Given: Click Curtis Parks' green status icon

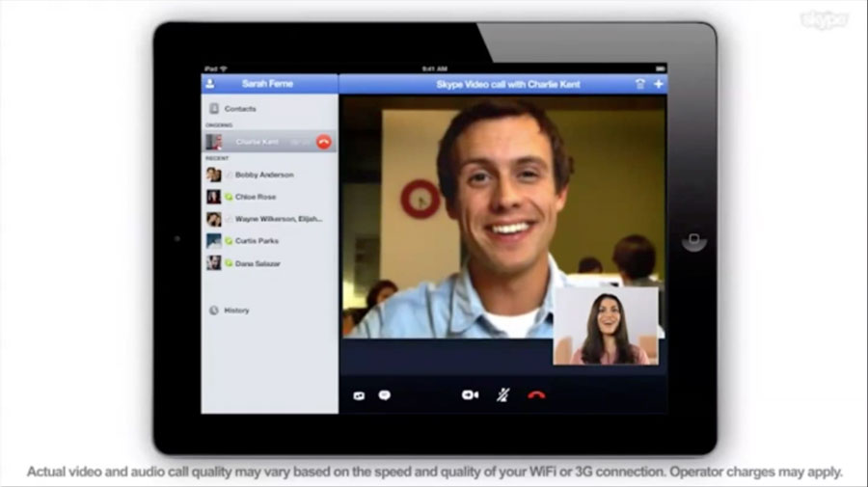Looking at the screenshot, I should click(229, 241).
